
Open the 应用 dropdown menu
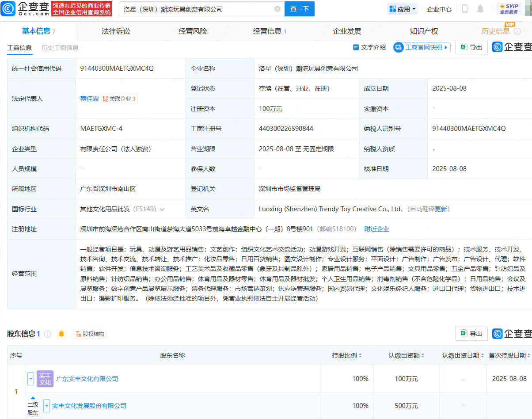coord(403,9)
